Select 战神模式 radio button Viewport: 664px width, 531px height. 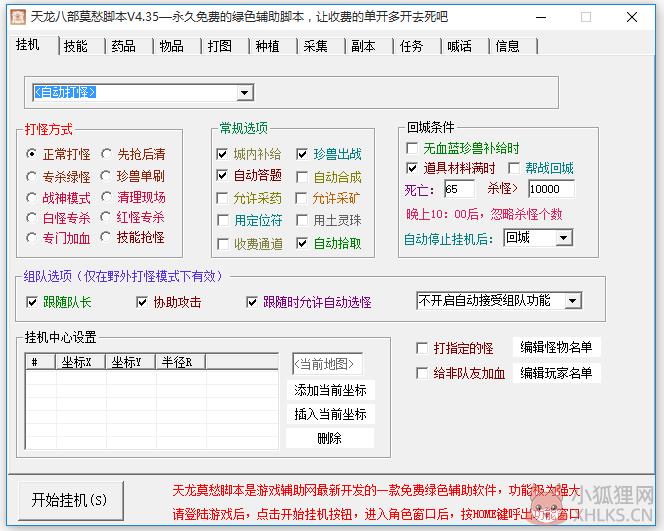pos(31,198)
